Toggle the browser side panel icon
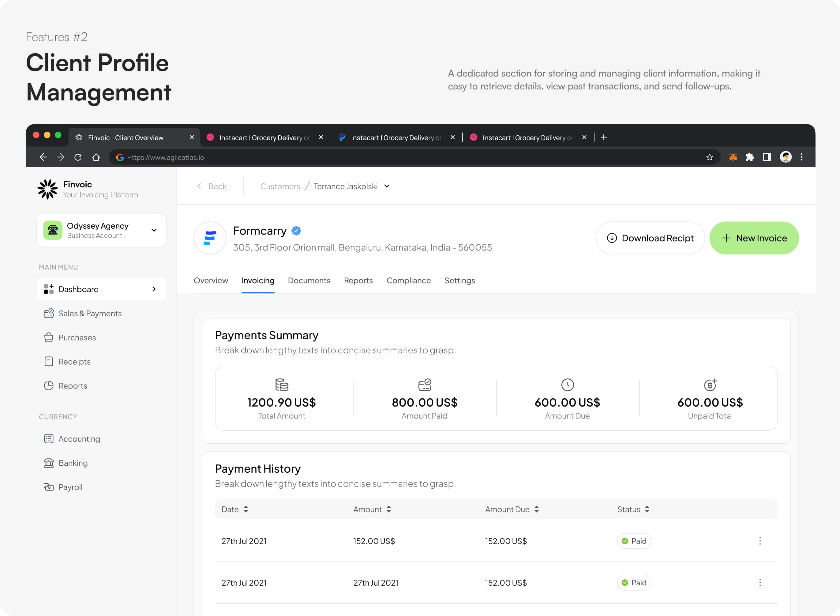The width and height of the screenshot is (840, 616). (x=767, y=157)
